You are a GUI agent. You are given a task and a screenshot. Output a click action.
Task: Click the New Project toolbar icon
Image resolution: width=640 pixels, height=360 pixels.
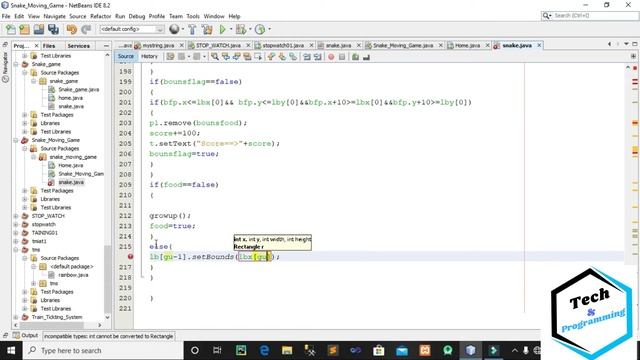tap(24, 29)
